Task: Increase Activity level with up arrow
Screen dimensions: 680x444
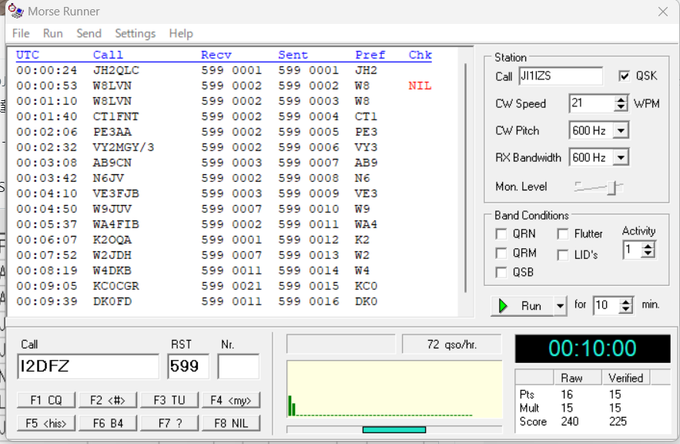Action: click(648, 246)
